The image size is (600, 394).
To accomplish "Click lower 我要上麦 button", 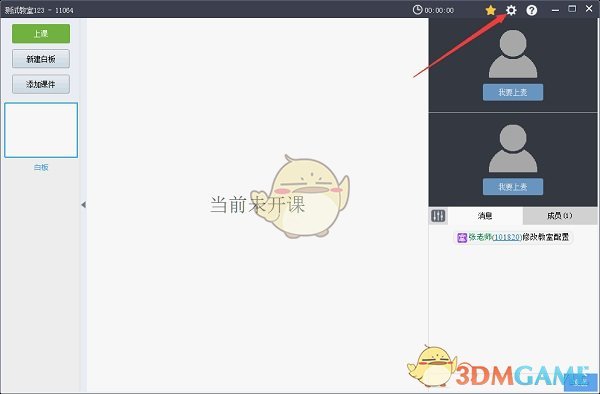I will tap(513, 187).
